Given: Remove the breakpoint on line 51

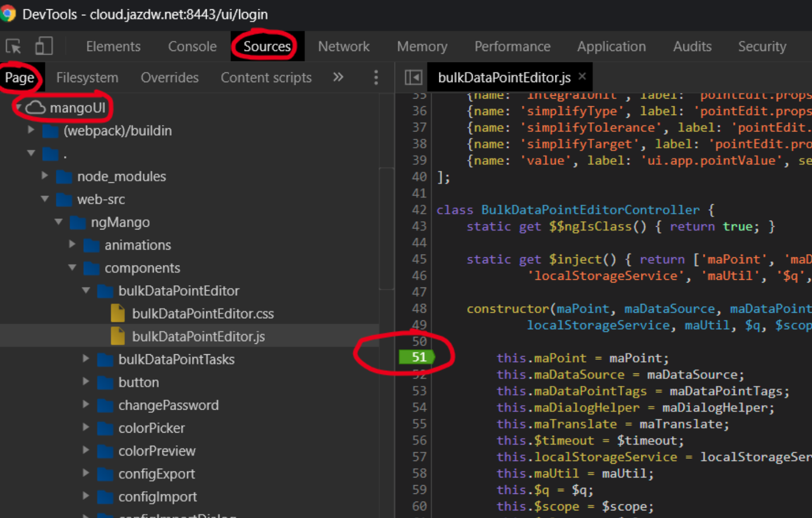Looking at the screenshot, I should click(416, 358).
